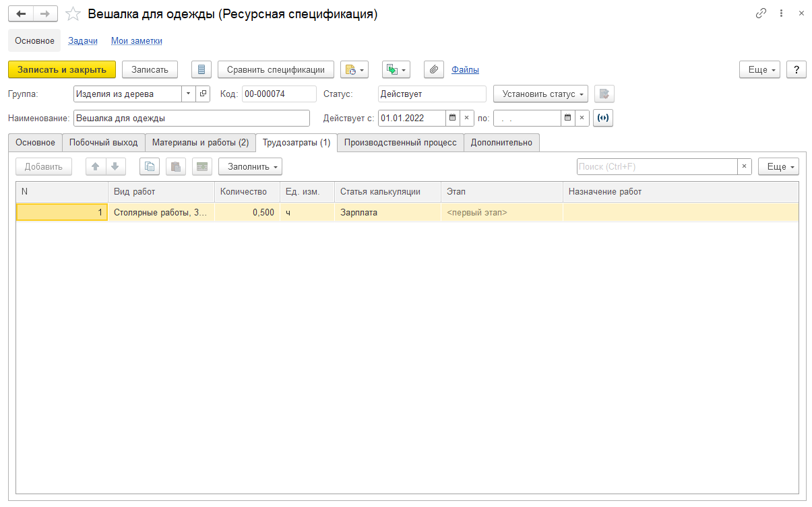Expand the Установить статус menu

pos(540,94)
